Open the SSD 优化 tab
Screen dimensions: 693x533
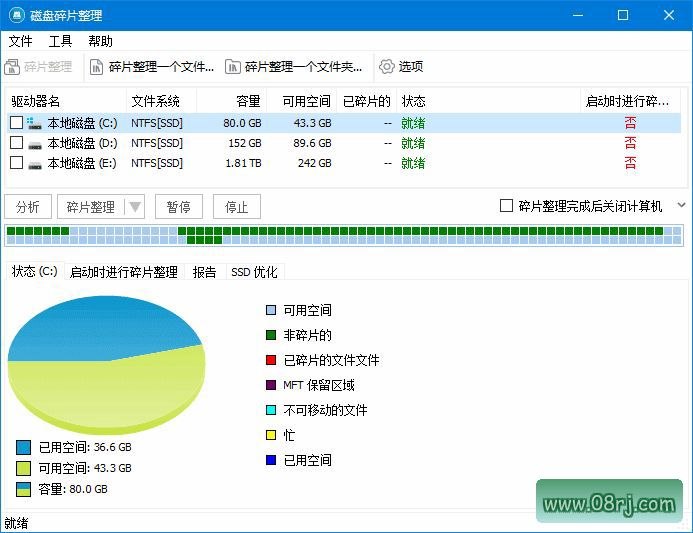(x=254, y=272)
